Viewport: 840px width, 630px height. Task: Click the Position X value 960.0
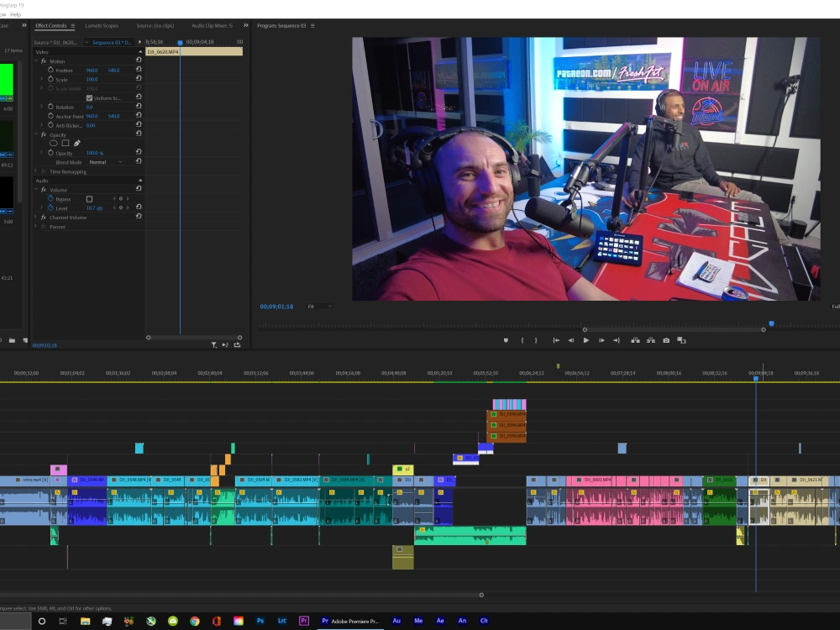coord(92,71)
